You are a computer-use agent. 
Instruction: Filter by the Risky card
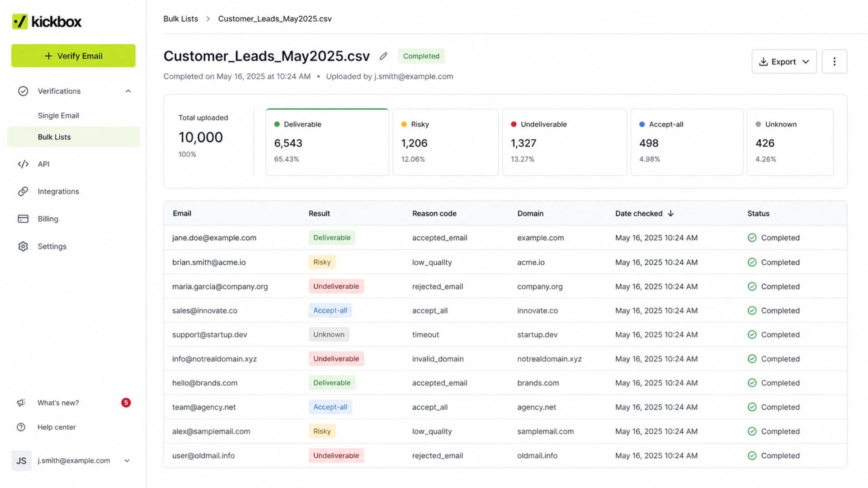(445, 142)
